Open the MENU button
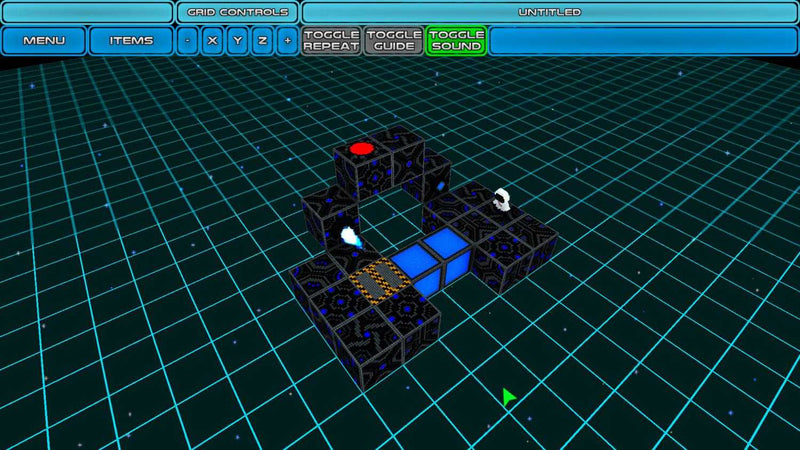Screen dimensions: 800x450 point(44,40)
